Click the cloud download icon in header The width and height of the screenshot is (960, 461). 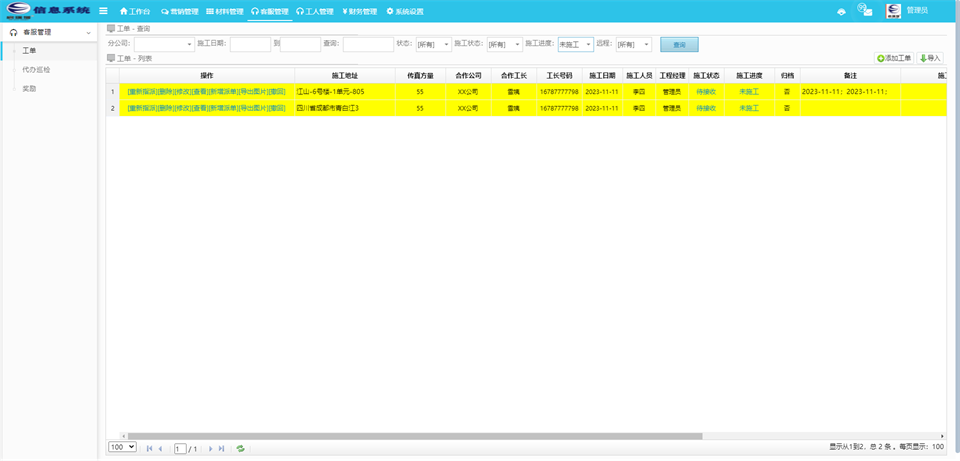pos(841,11)
